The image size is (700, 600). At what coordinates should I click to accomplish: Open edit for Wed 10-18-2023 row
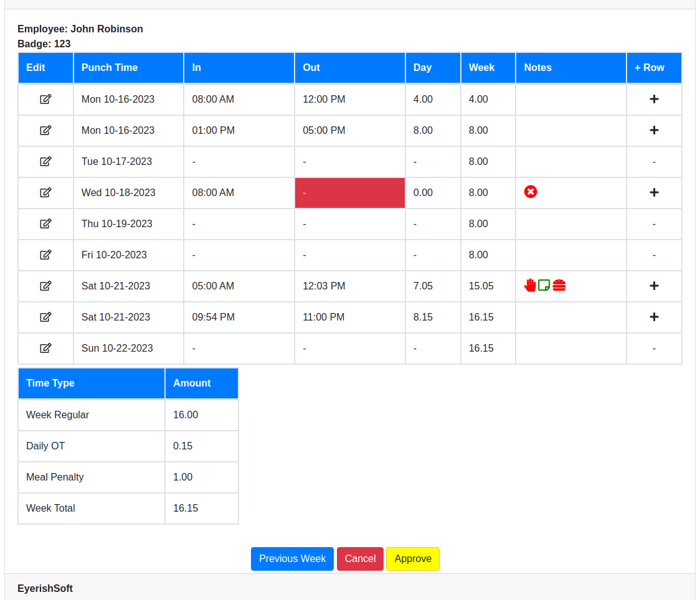pyautogui.click(x=45, y=192)
